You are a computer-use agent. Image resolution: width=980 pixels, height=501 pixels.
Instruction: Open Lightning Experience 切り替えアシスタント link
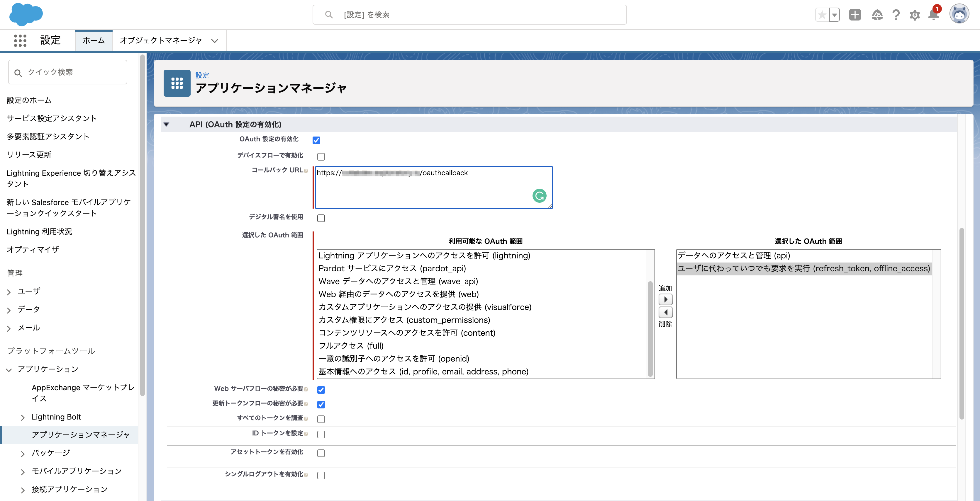pos(71,179)
